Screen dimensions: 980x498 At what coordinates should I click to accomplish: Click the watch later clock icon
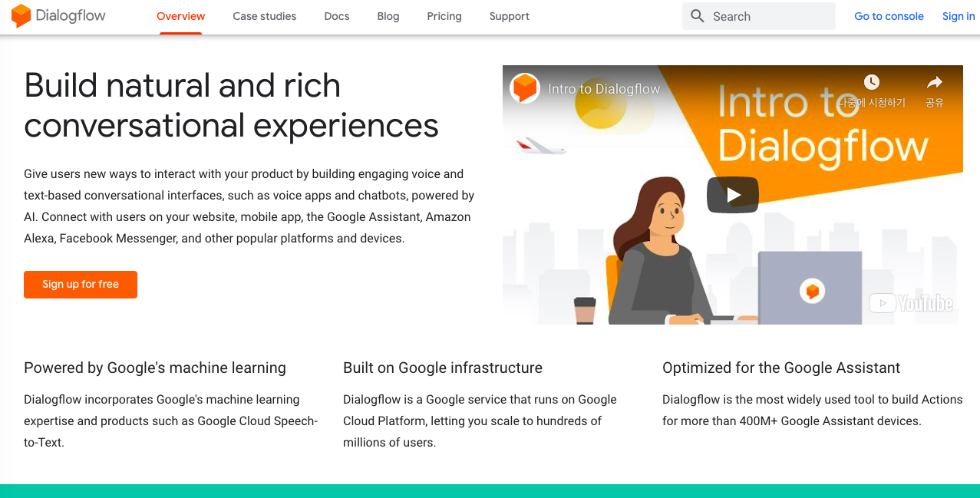coord(872,82)
